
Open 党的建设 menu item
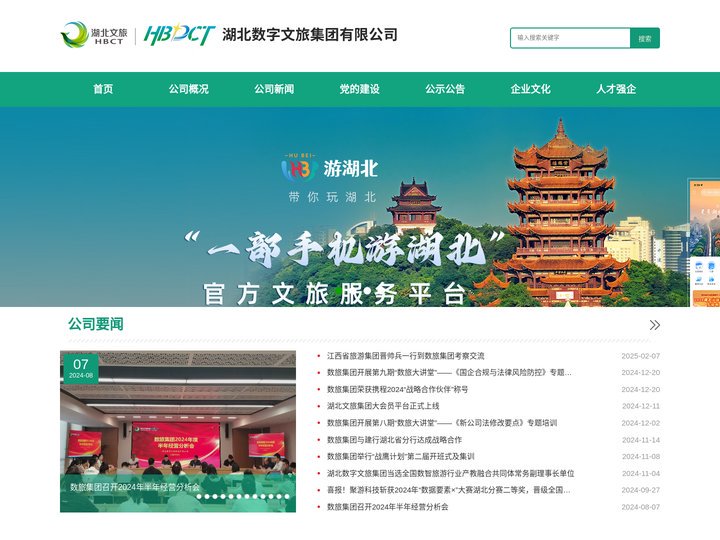tap(360, 89)
